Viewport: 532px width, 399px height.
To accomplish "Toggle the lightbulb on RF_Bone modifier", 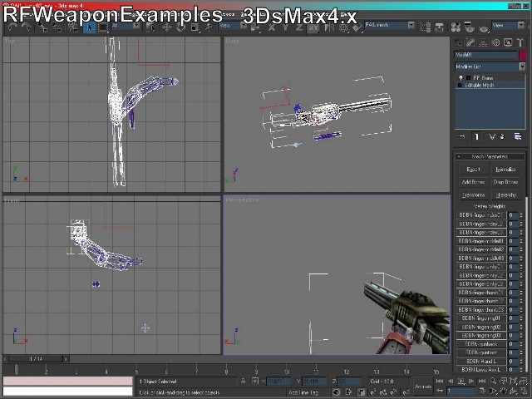I will pyautogui.click(x=461, y=77).
